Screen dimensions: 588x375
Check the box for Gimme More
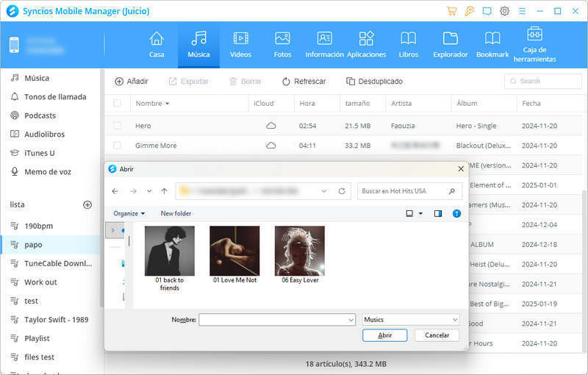118,146
